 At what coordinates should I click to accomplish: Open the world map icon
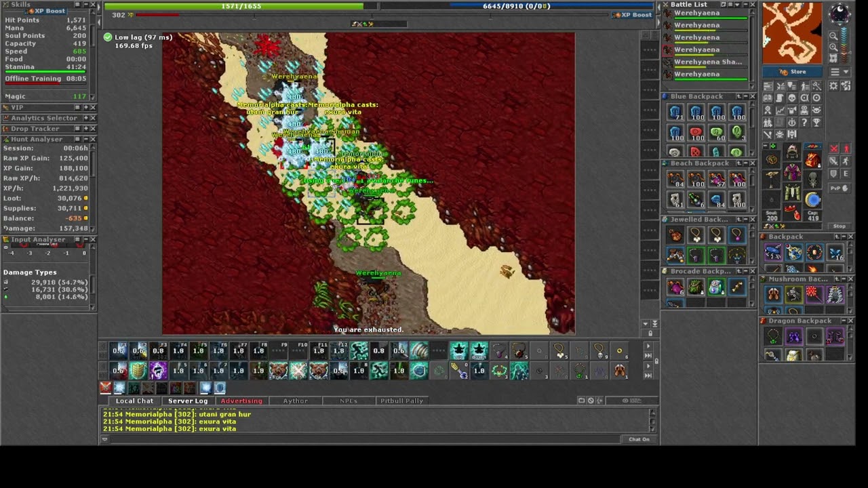pos(833,58)
